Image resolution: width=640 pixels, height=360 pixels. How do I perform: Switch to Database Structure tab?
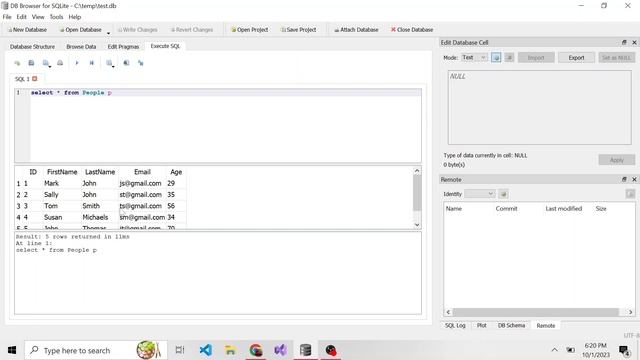click(32, 47)
